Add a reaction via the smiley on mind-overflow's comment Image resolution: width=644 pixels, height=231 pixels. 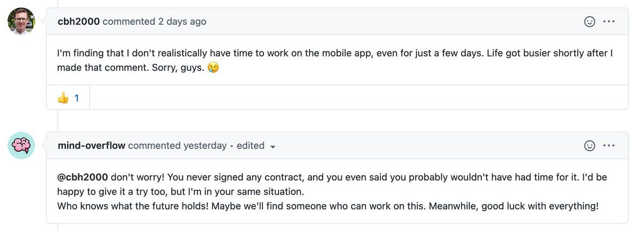tap(589, 146)
